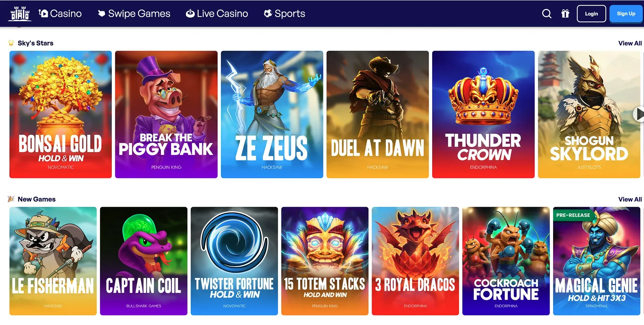Click the party popper icon beside New Games
The height and width of the screenshot is (325, 644).
(11, 199)
